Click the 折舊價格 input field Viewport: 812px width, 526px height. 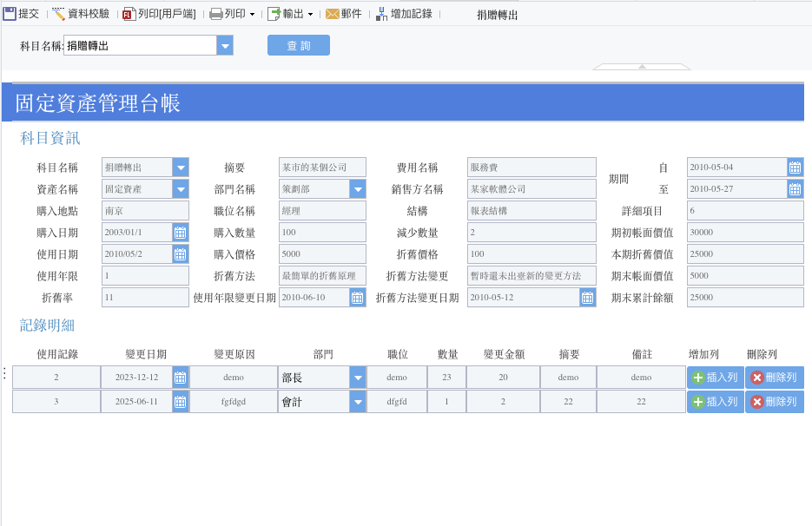tap(531, 254)
